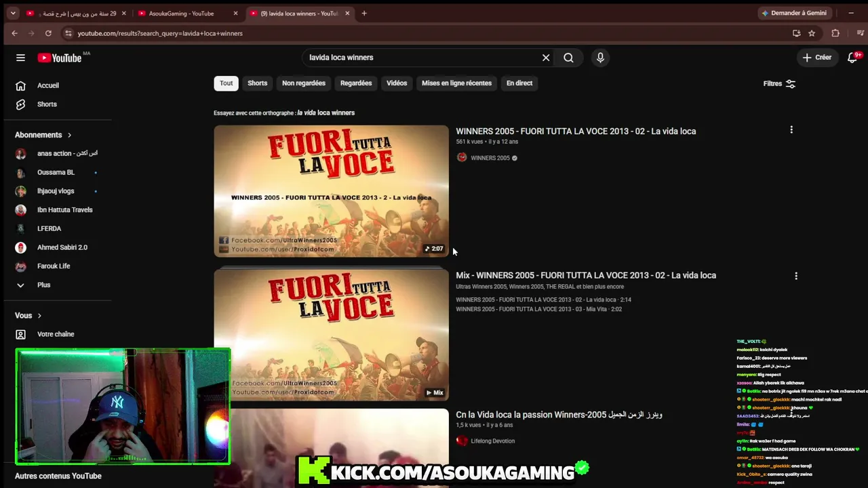Open the browser extensions puzzle icon

coord(835,33)
